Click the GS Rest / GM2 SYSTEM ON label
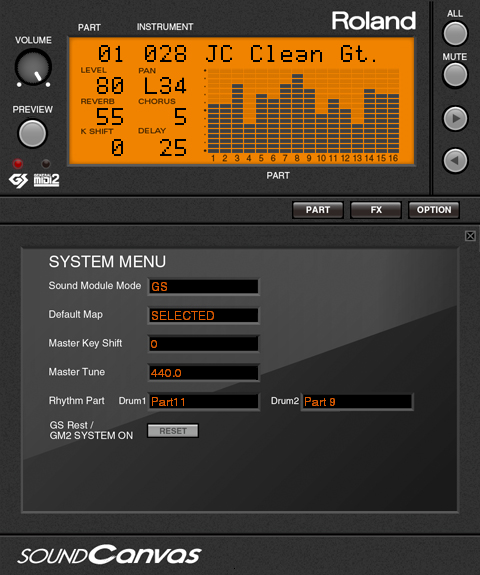Image resolution: width=480 pixels, height=575 pixels. tap(91, 431)
